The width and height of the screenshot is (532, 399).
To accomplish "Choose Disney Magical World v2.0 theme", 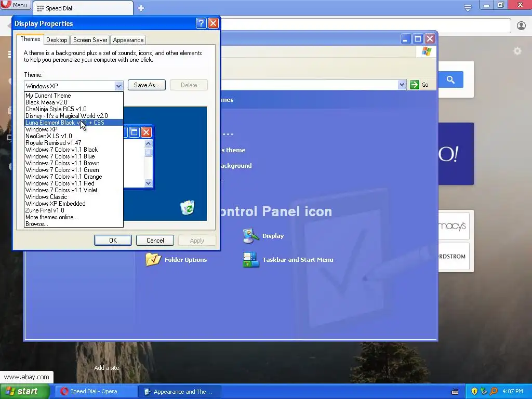I will coord(74,116).
